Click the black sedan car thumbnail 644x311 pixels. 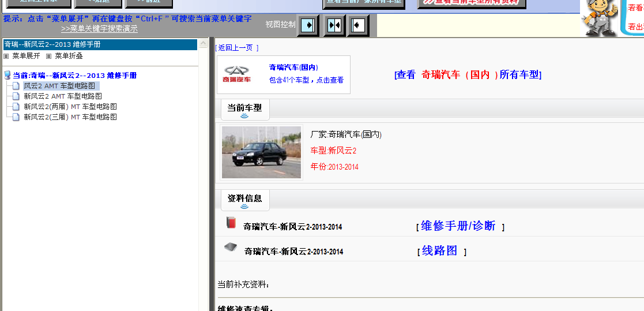click(261, 152)
